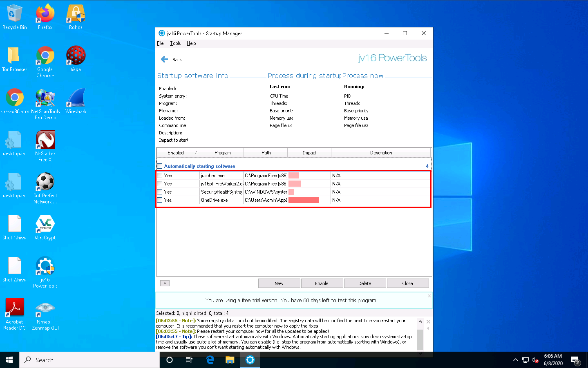Dismiss the free trial notice

429,296
